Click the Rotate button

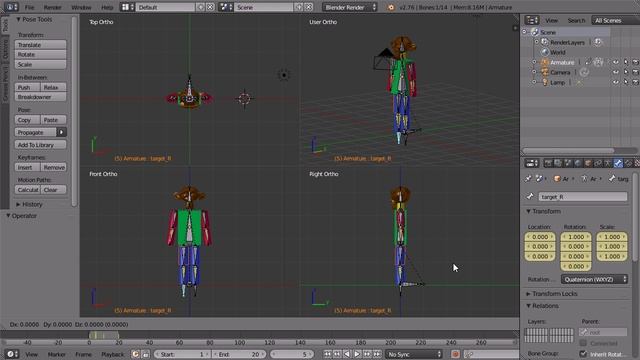point(40,54)
